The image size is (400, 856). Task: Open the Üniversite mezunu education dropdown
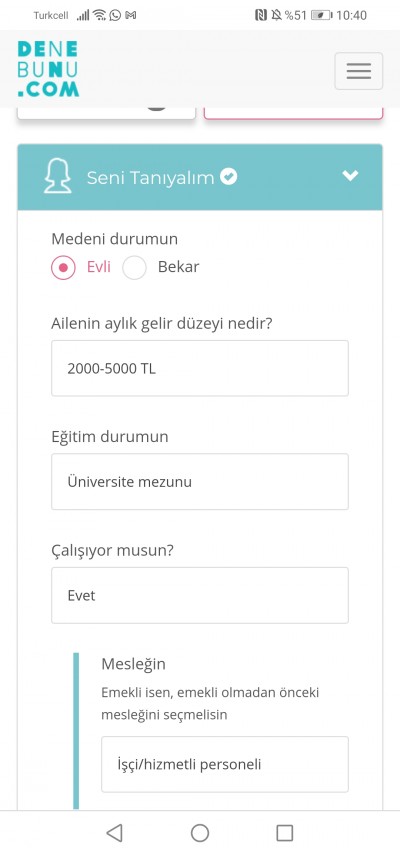tap(200, 482)
